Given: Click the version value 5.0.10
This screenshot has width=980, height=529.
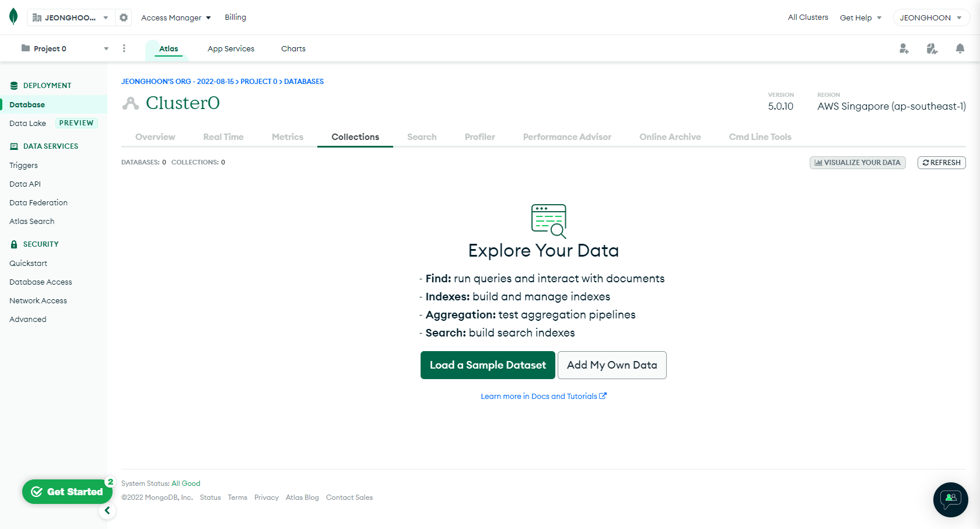Looking at the screenshot, I should 780,106.
